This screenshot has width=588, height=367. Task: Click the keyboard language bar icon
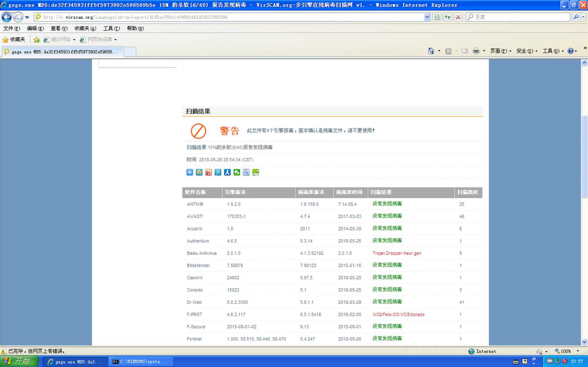[516, 362]
